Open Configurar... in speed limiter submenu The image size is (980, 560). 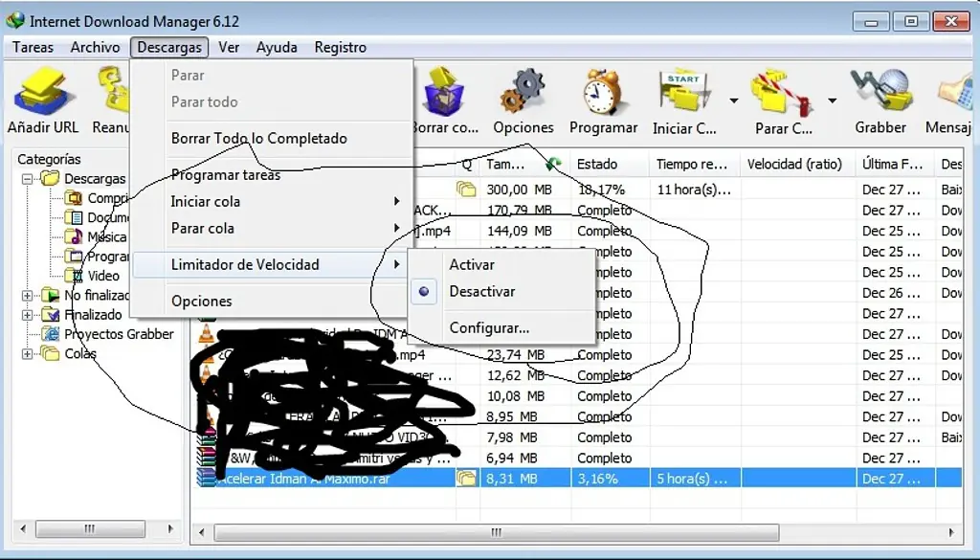(x=489, y=327)
